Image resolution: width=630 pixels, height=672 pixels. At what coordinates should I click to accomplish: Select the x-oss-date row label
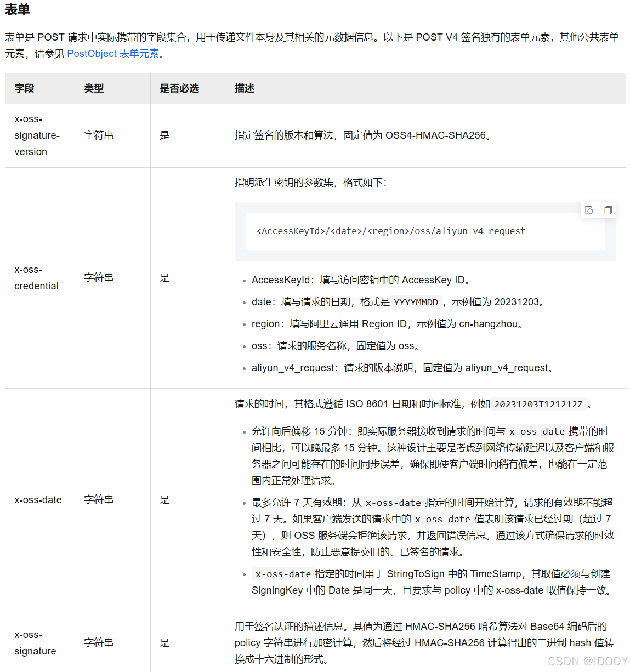coord(38,500)
